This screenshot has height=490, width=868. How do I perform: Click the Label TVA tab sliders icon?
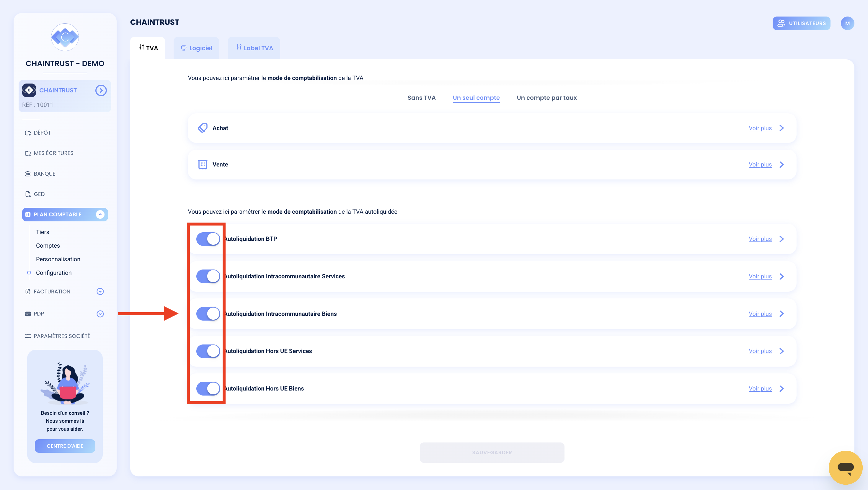(x=239, y=47)
